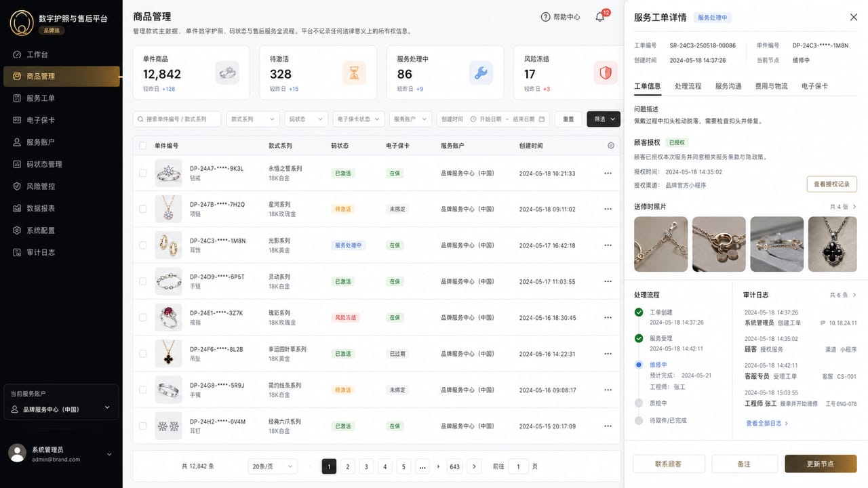Image resolution: width=868 pixels, height=488 pixels.
Task: Click 查看授权记录 button
Action: click(x=832, y=184)
